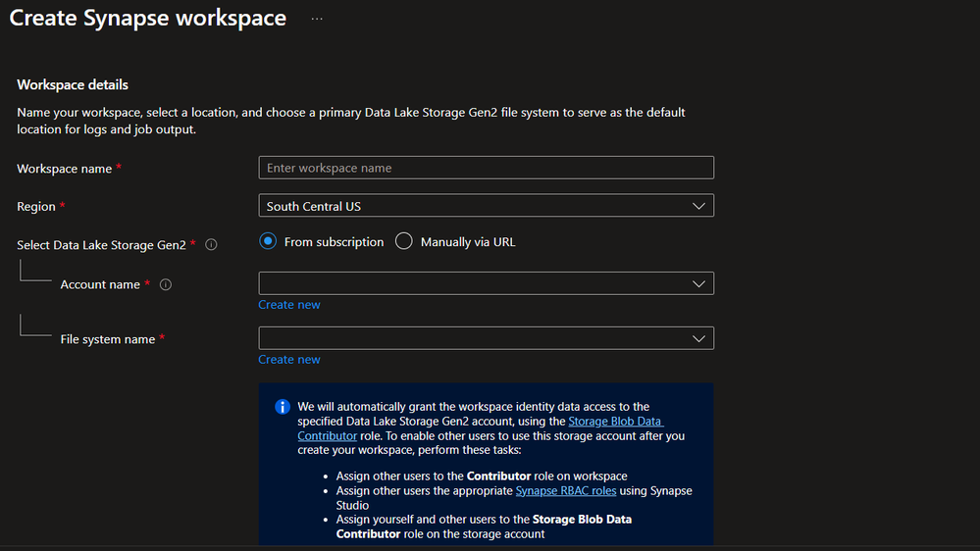Image resolution: width=980 pixels, height=551 pixels.
Task: Click the bold Contributor text in the first bullet
Action: 498,476
